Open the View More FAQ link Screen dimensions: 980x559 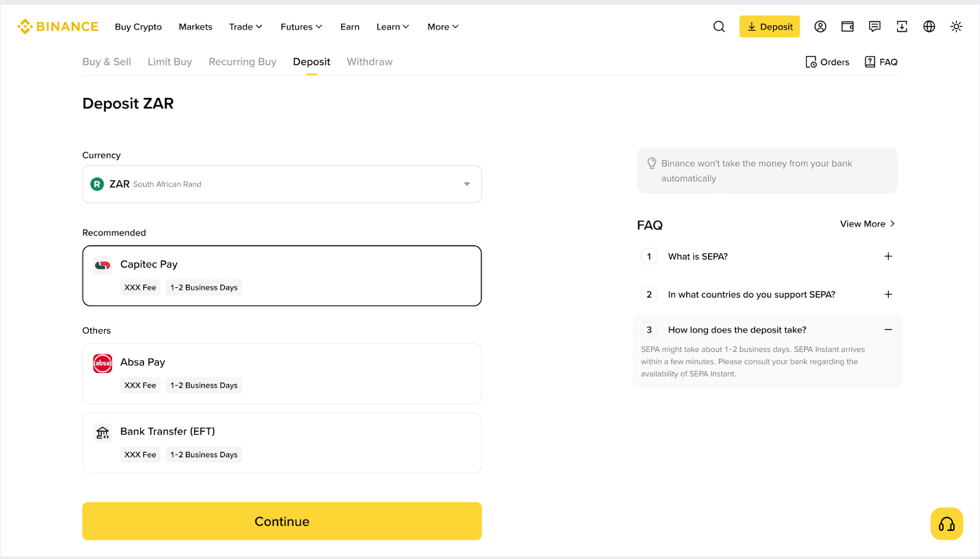[867, 224]
